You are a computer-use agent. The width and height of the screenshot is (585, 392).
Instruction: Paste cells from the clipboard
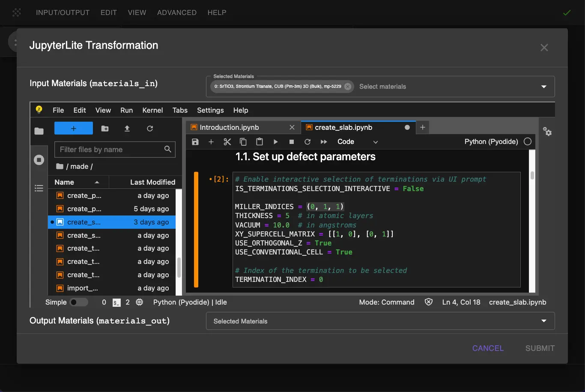pyautogui.click(x=260, y=142)
